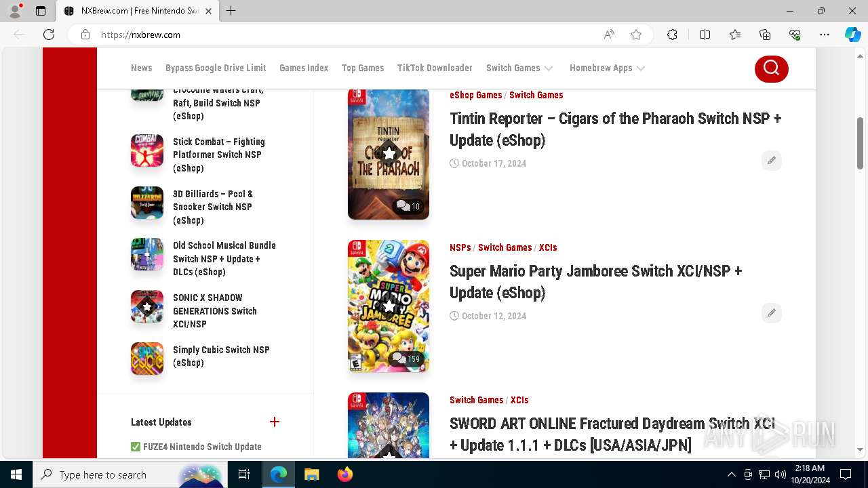This screenshot has width=868, height=488.
Task: Open the News menu item
Action: point(141,68)
